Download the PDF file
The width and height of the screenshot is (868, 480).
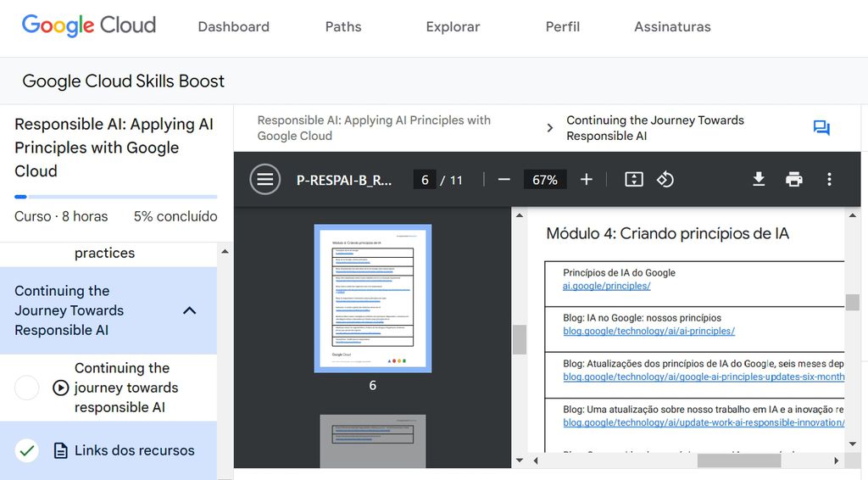tap(759, 180)
